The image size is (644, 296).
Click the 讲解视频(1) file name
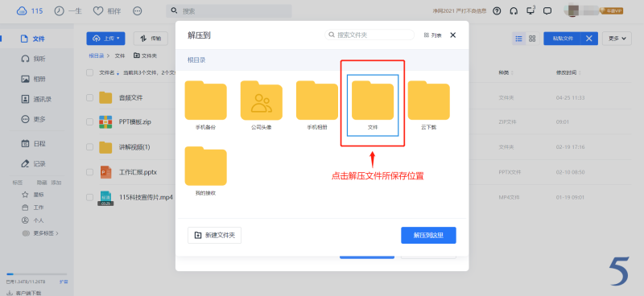pyautogui.click(x=134, y=147)
